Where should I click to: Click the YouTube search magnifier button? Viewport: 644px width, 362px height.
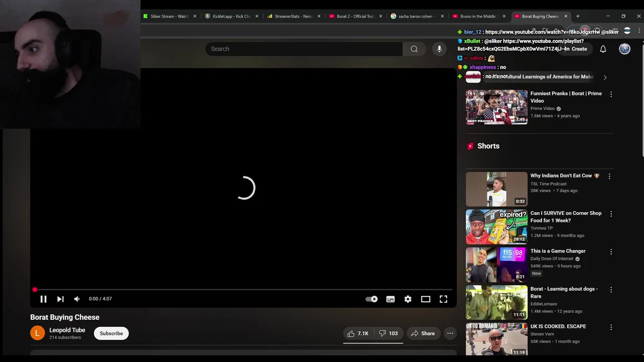pos(414,49)
